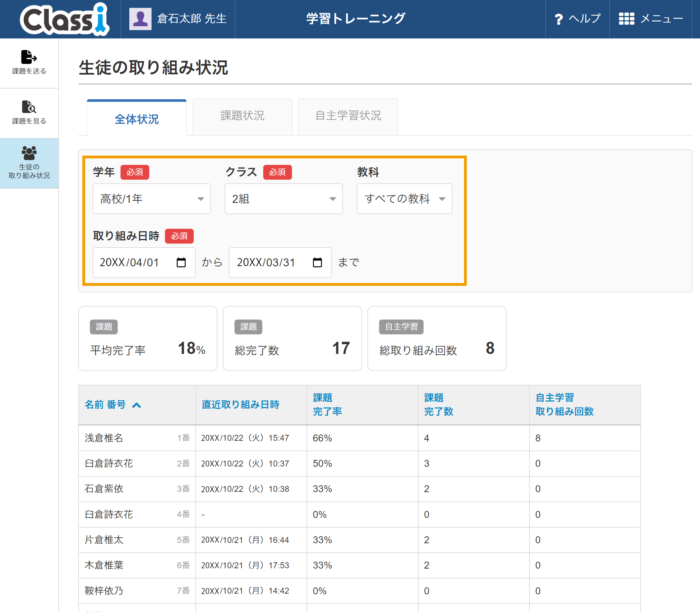Click the 総完了数 17 summary card
The width and height of the screenshot is (700, 612).
pos(292,338)
